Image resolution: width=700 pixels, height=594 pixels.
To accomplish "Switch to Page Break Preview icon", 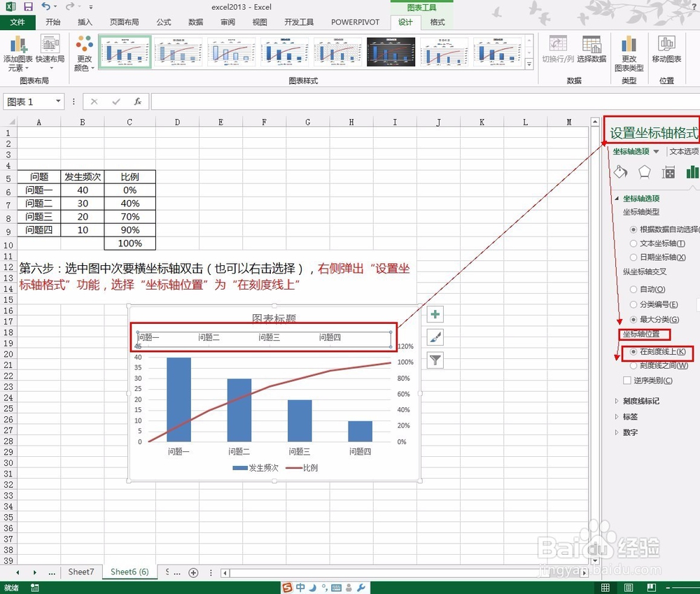I will click(x=651, y=587).
